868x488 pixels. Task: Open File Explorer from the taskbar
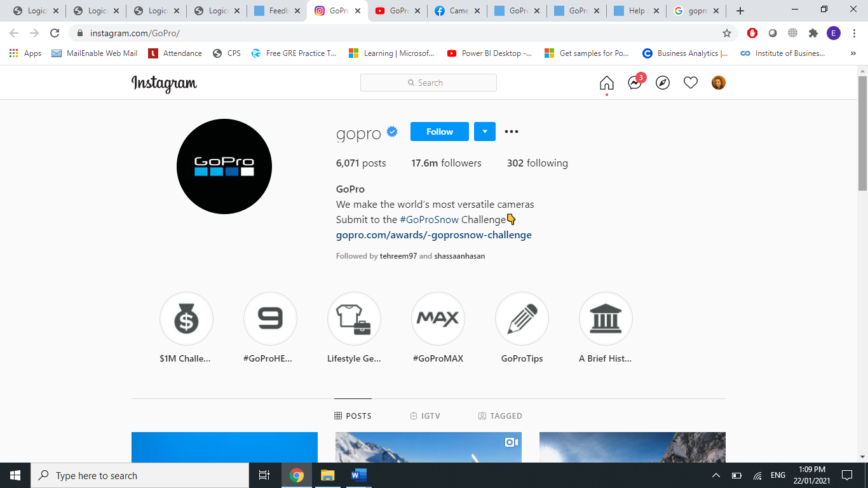[327, 475]
